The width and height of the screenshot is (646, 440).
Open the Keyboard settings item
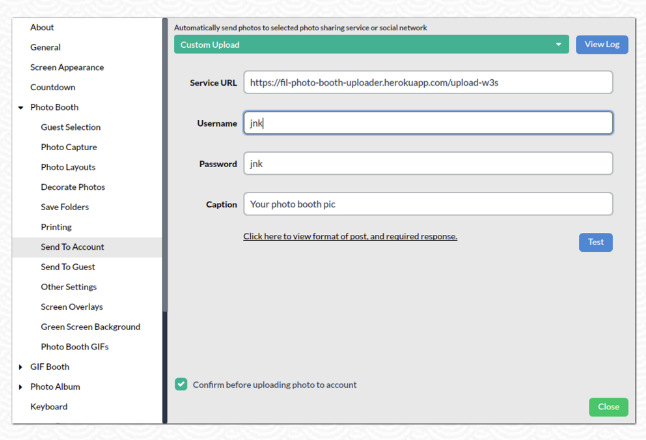pos(49,407)
